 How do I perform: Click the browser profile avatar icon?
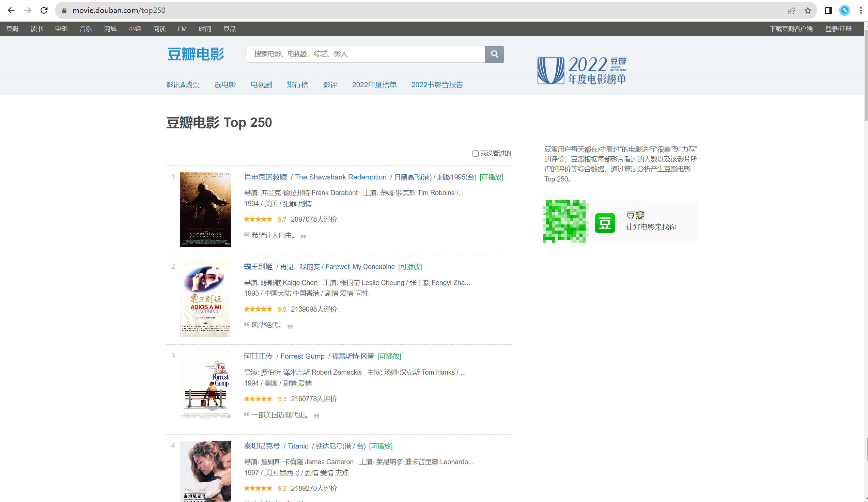coord(844,10)
